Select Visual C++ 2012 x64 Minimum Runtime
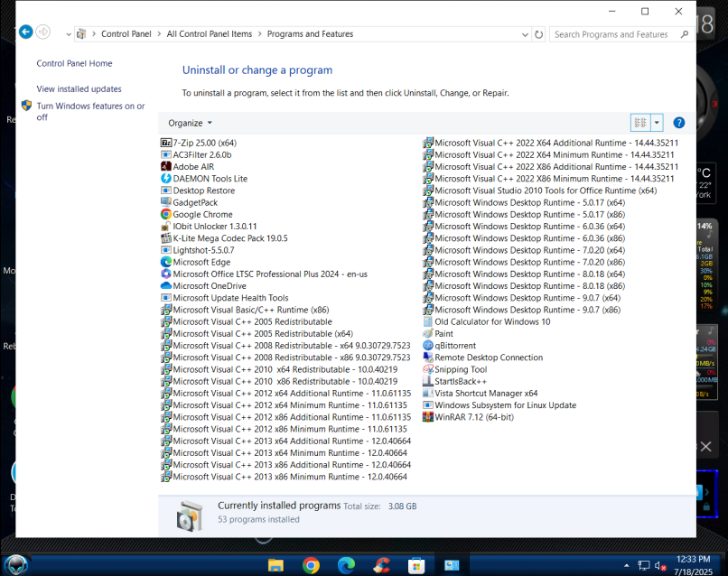Image resolution: width=728 pixels, height=576 pixels. tap(285, 404)
